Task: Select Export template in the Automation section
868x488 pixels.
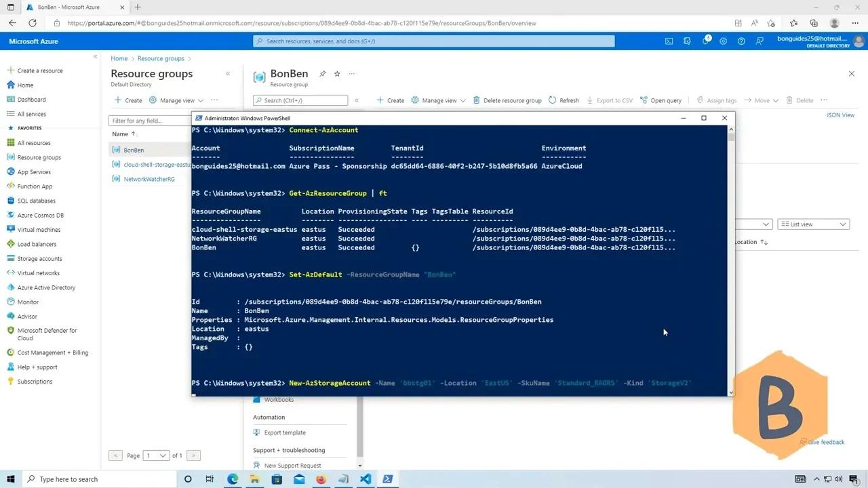Action: click(x=285, y=432)
